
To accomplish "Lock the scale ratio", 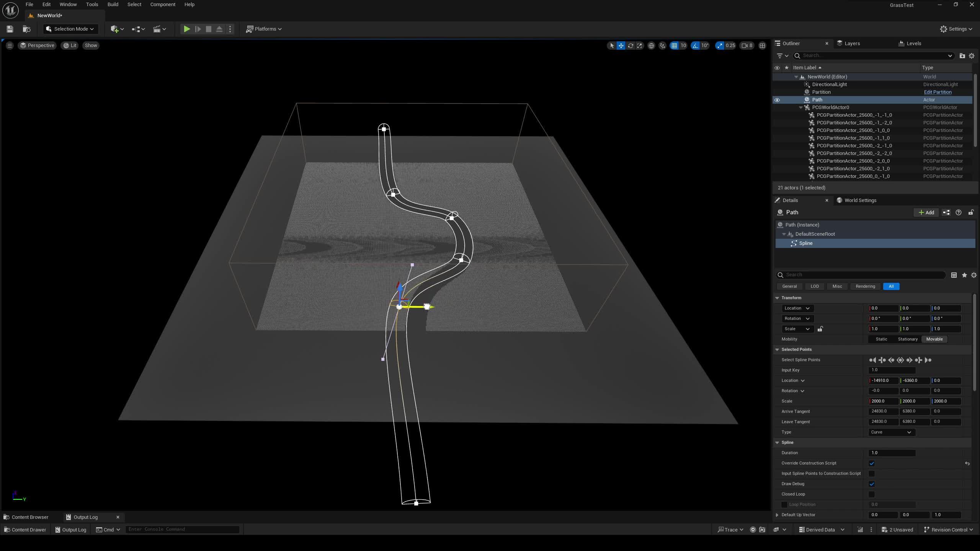I will (820, 329).
